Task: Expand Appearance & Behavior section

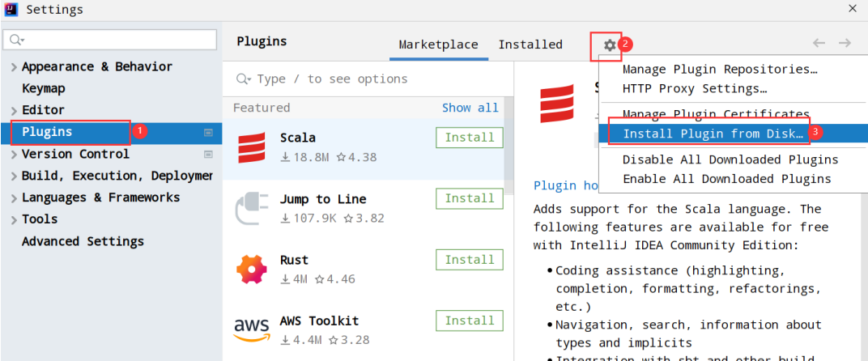Action: [15, 67]
